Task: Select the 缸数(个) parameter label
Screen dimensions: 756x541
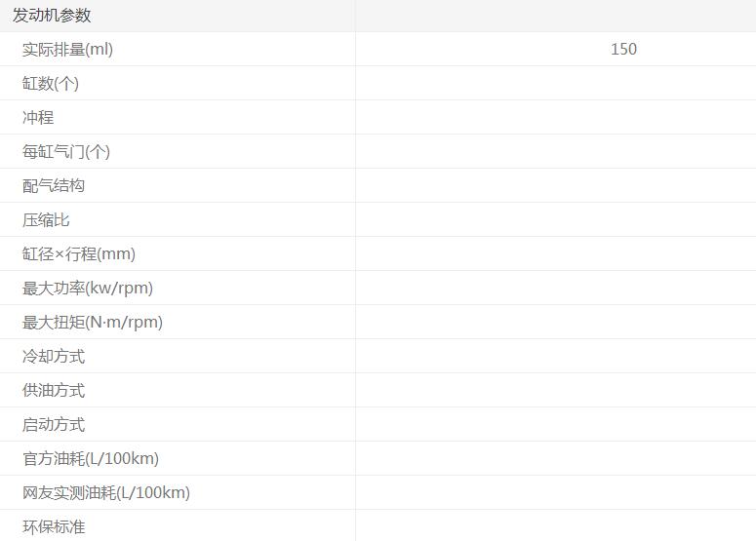Action: pyautogui.click(x=51, y=83)
